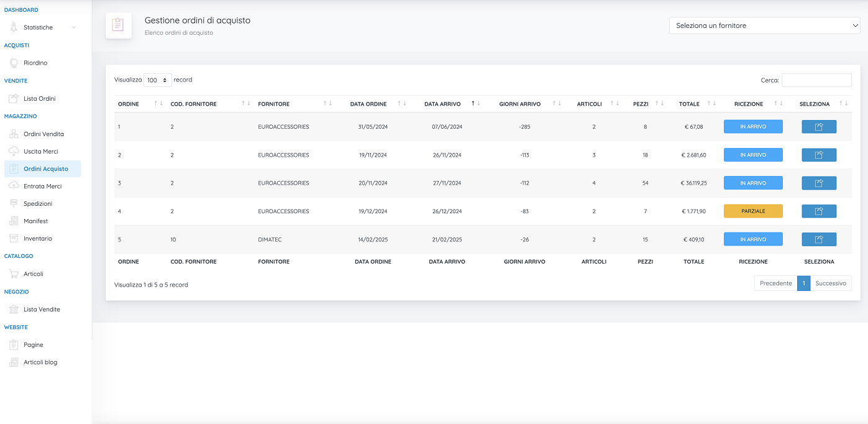This screenshot has width=868, height=424.
Task: Open the Visualizza record count dropdown
Action: coord(157,80)
